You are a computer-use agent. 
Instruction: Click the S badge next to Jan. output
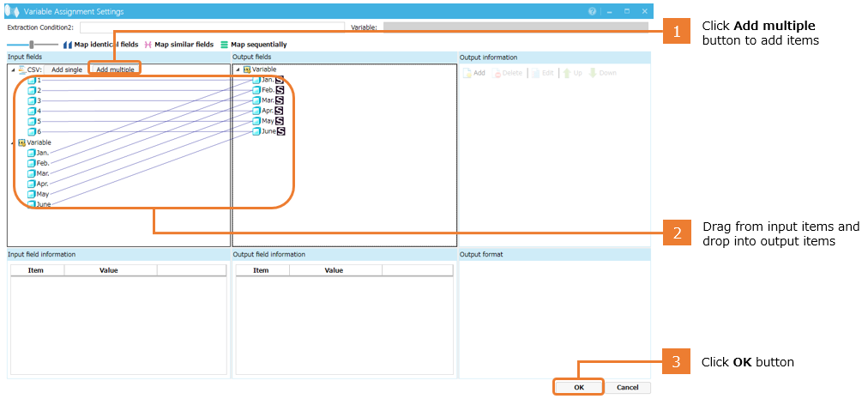point(280,80)
